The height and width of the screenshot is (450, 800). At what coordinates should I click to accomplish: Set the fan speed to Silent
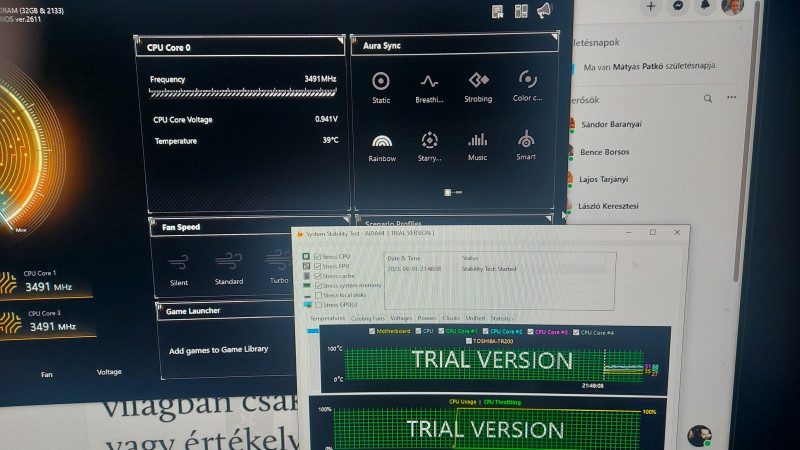pyautogui.click(x=179, y=270)
